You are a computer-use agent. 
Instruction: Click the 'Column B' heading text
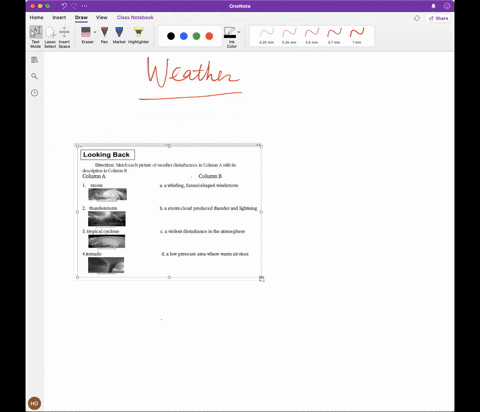tap(210, 176)
